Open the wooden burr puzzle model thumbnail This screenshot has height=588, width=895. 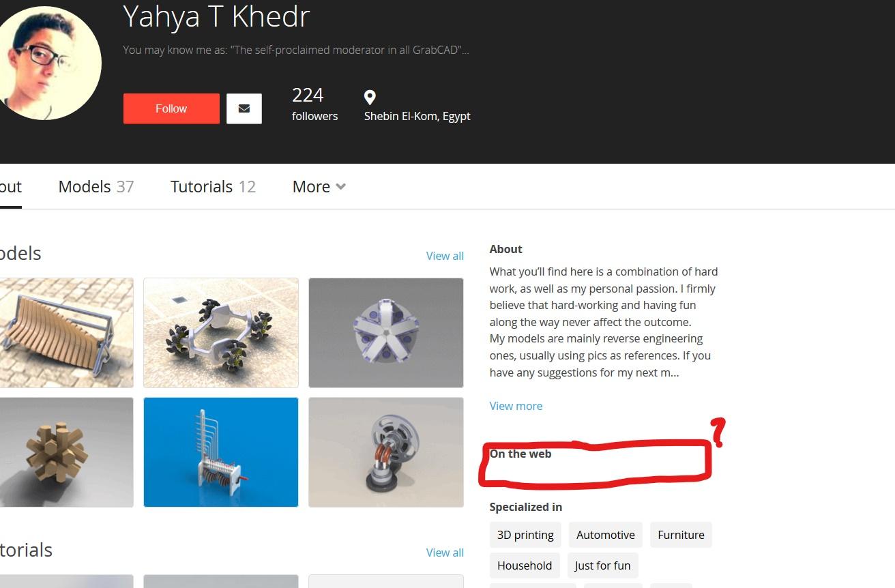tap(65, 452)
